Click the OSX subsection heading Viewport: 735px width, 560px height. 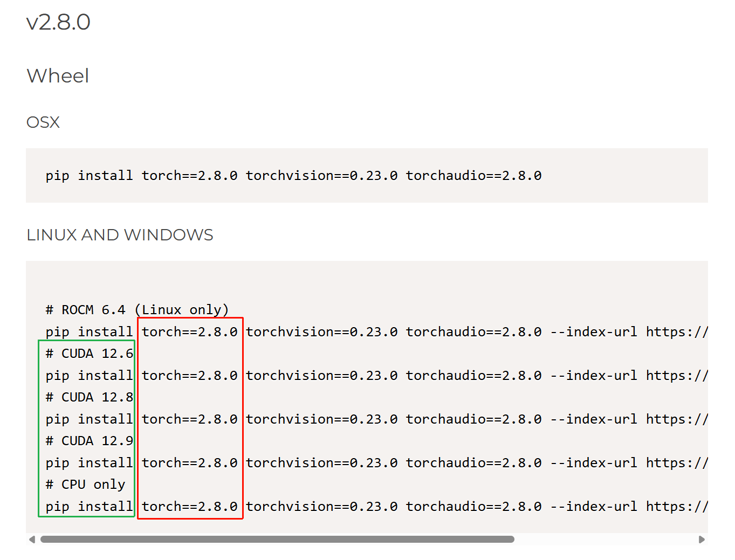(43, 122)
